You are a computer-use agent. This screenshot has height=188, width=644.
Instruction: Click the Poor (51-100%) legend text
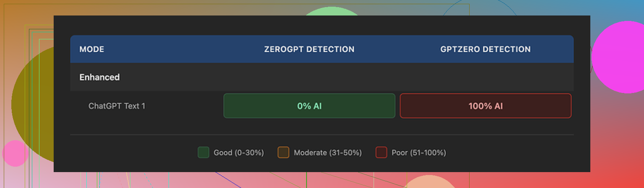click(x=418, y=153)
